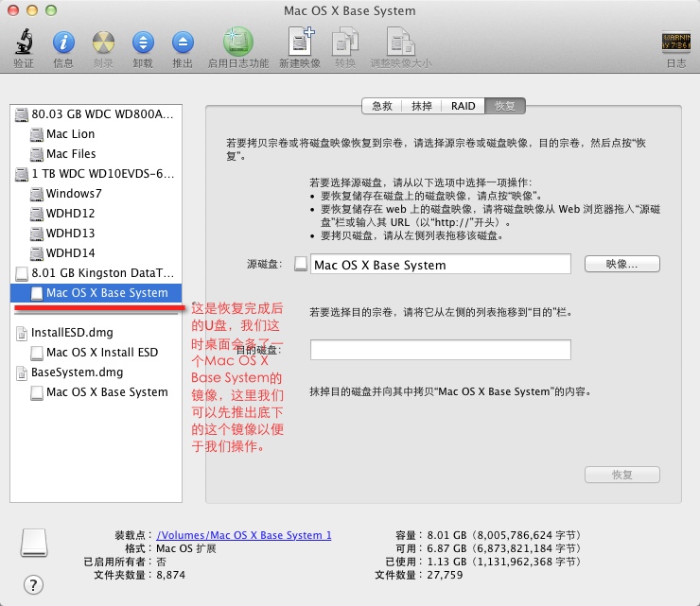The image size is (700, 606).
Task: Click the New Image (新建映像) icon
Action: (x=300, y=42)
